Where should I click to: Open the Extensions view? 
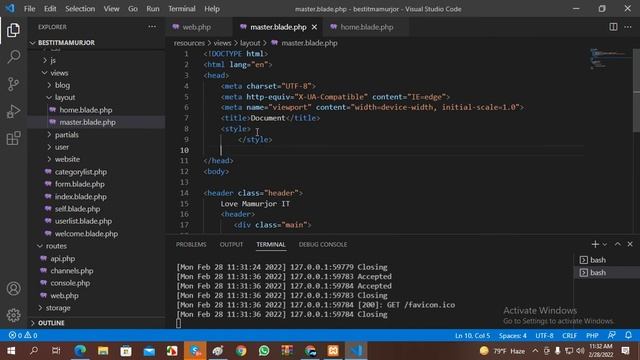13,138
